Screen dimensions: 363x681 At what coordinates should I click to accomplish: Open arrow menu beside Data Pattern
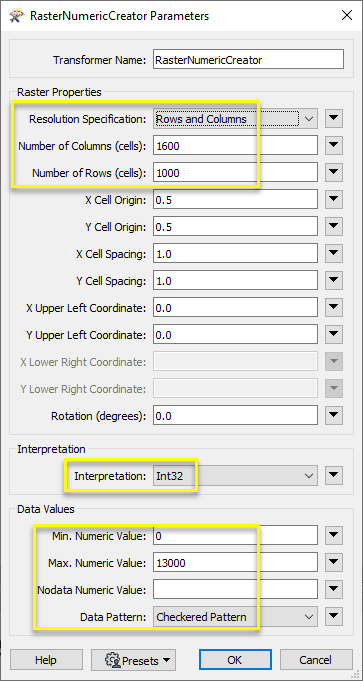point(333,616)
